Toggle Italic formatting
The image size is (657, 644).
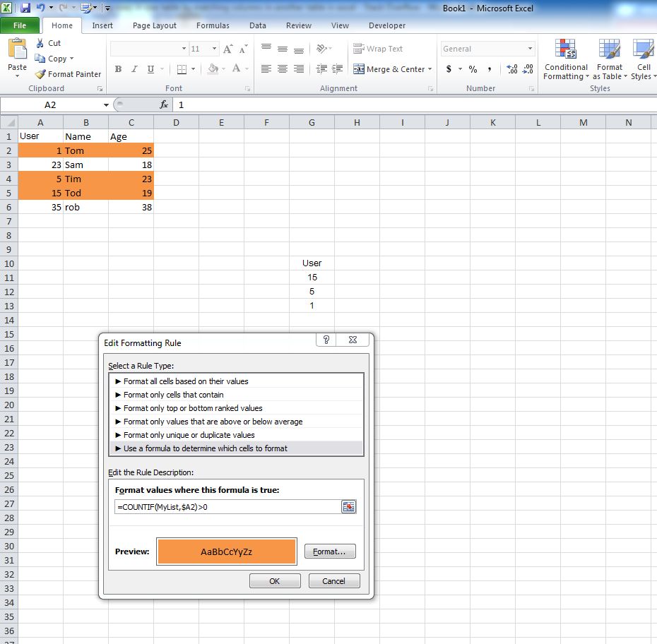[134, 69]
